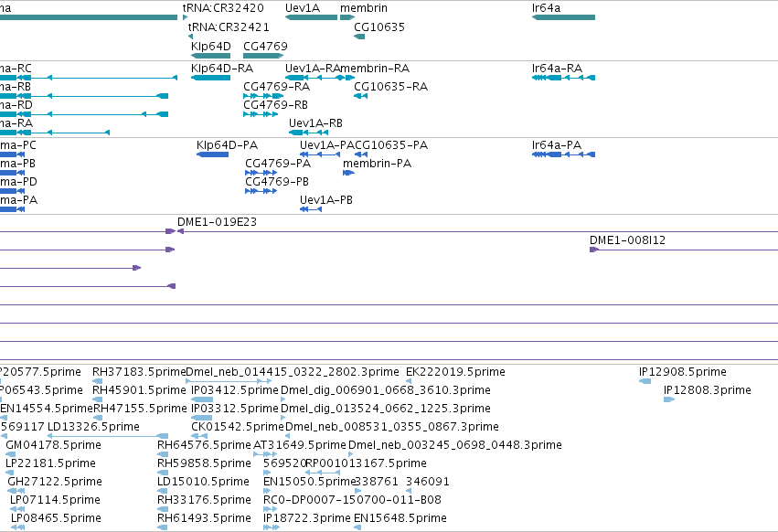Click the Uev1A-PA protein label
This screenshot has width=778, height=532.
327,145
